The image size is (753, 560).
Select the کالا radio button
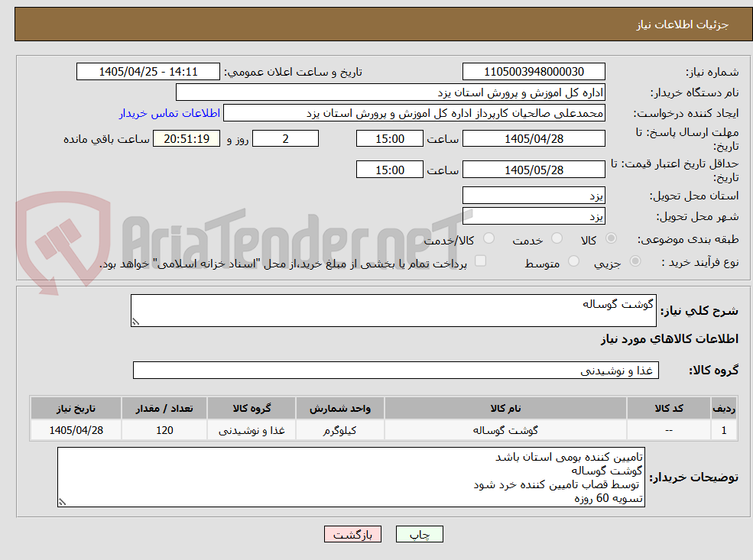[611, 238]
